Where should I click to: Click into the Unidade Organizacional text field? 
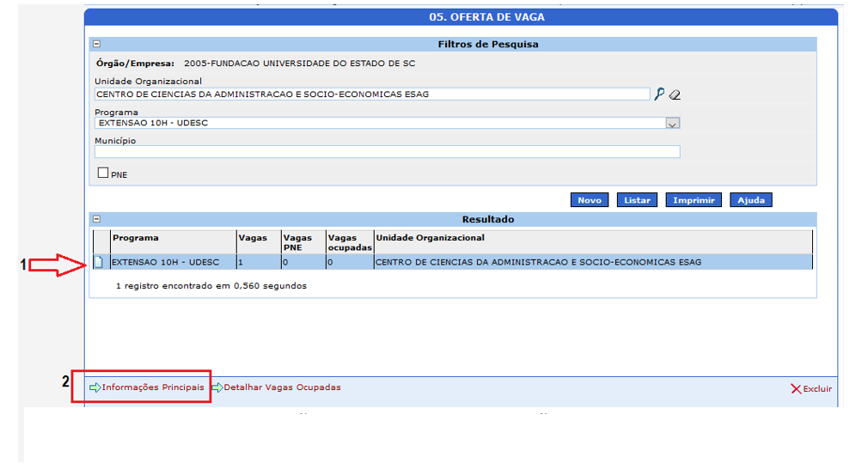pos(371,94)
